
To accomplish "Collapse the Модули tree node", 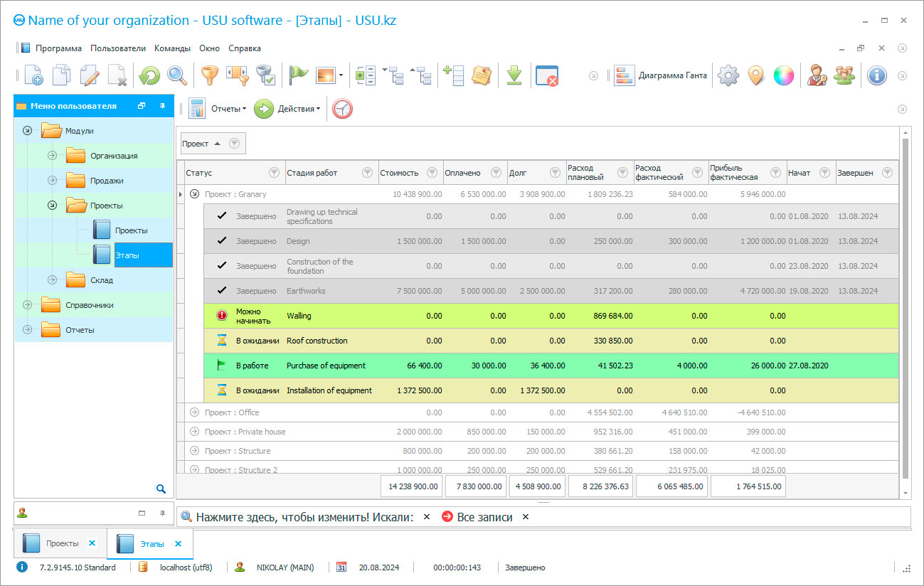I will coord(27,131).
